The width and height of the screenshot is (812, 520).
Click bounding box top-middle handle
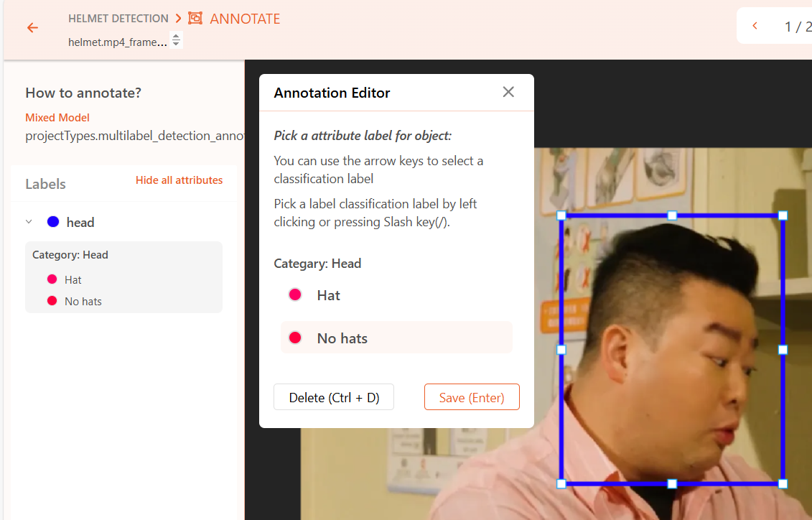click(x=672, y=215)
